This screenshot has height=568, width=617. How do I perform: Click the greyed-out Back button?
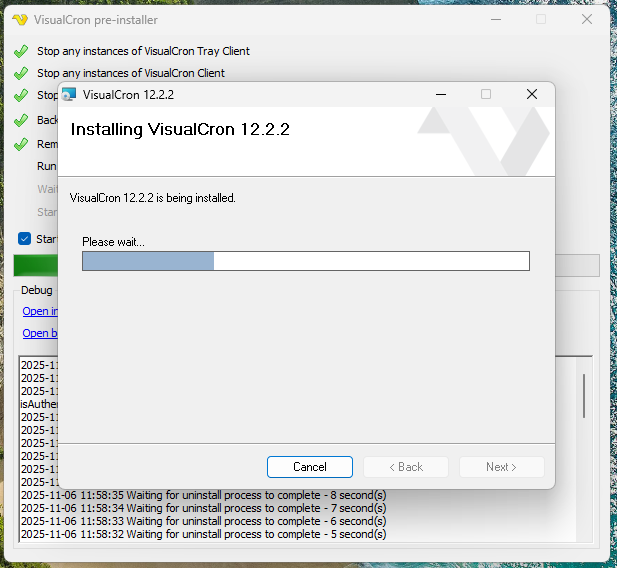(x=405, y=467)
